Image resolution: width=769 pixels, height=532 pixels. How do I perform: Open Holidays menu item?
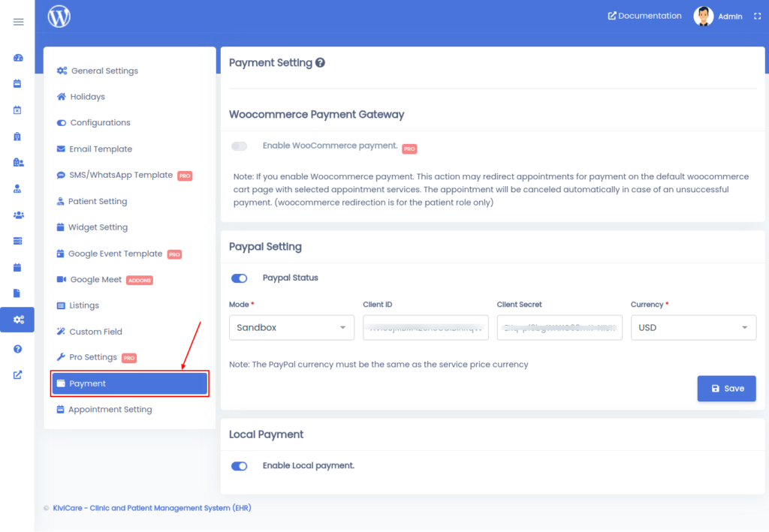tap(80, 97)
